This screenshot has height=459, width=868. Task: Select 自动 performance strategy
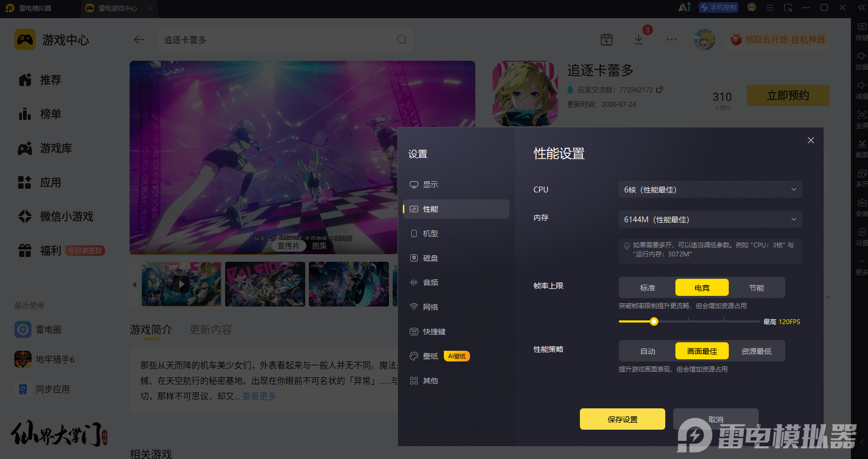[x=648, y=351]
